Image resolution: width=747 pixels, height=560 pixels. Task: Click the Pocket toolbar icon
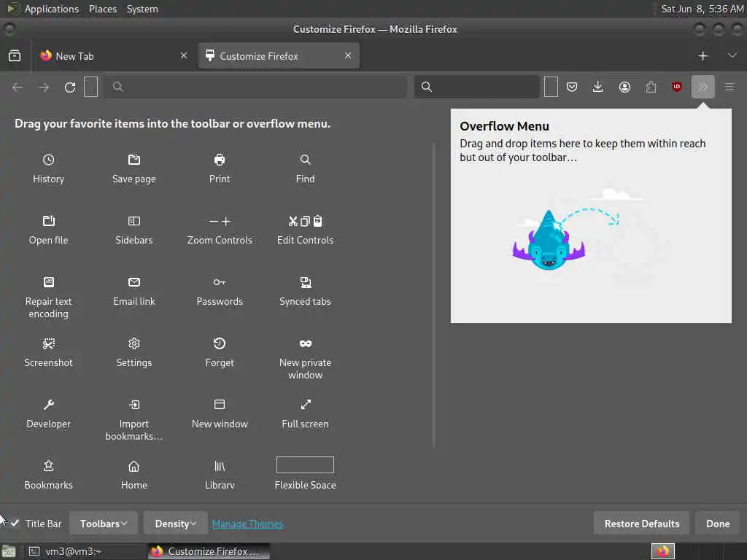(x=572, y=87)
